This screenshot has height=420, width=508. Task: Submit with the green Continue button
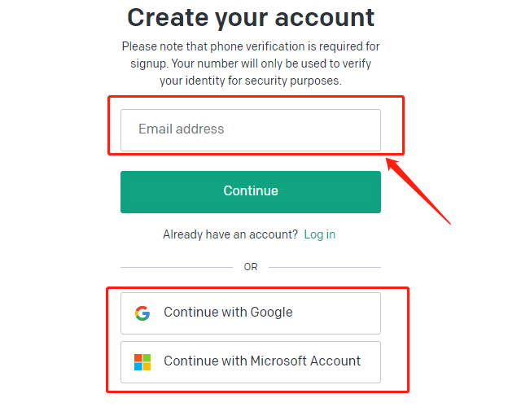click(x=251, y=192)
